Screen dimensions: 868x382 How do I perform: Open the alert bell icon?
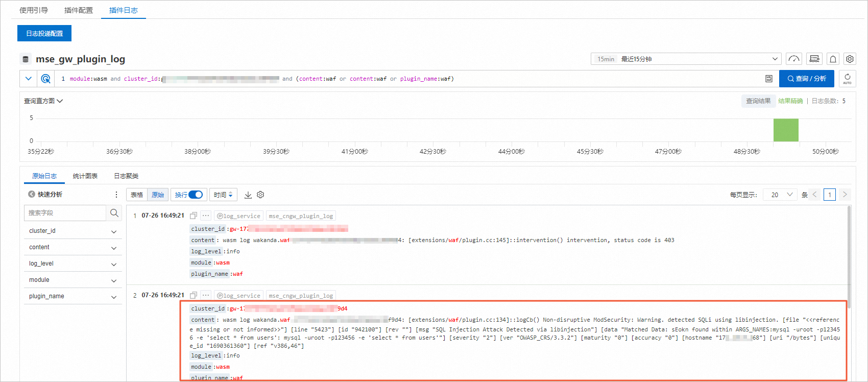(x=833, y=59)
